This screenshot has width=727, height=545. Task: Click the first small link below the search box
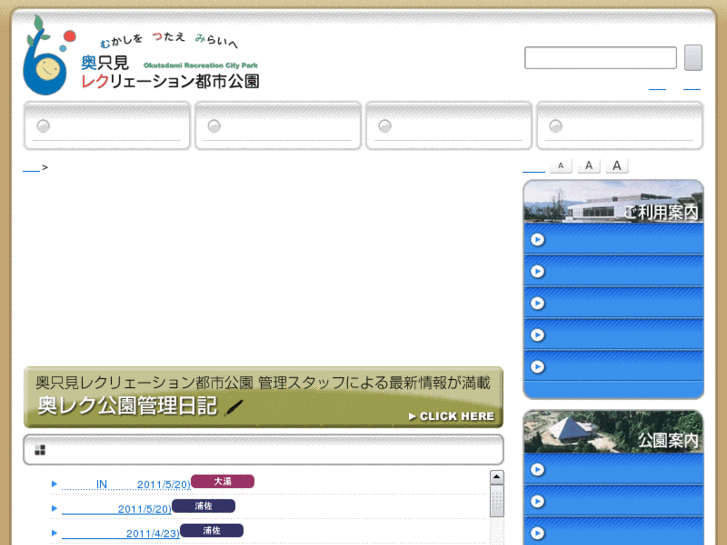coord(657,86)
